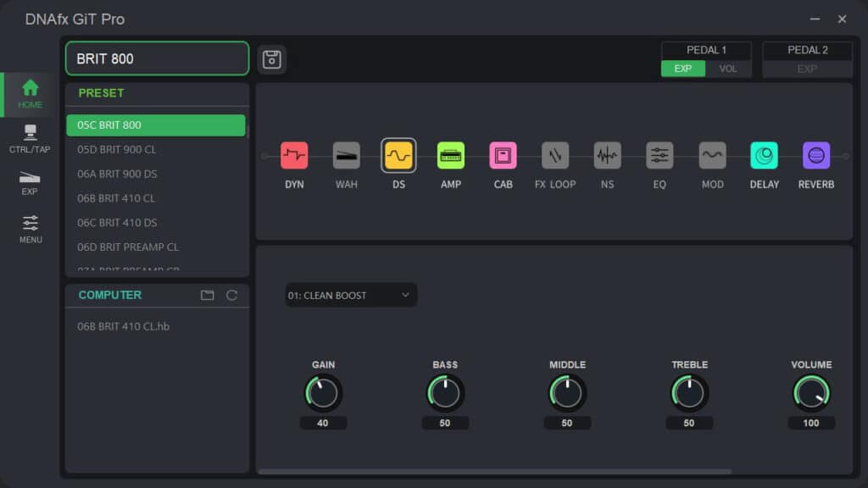Open the MENU sidebar page
The height and width of the screenshot is (488, 868).
(30, 229)
